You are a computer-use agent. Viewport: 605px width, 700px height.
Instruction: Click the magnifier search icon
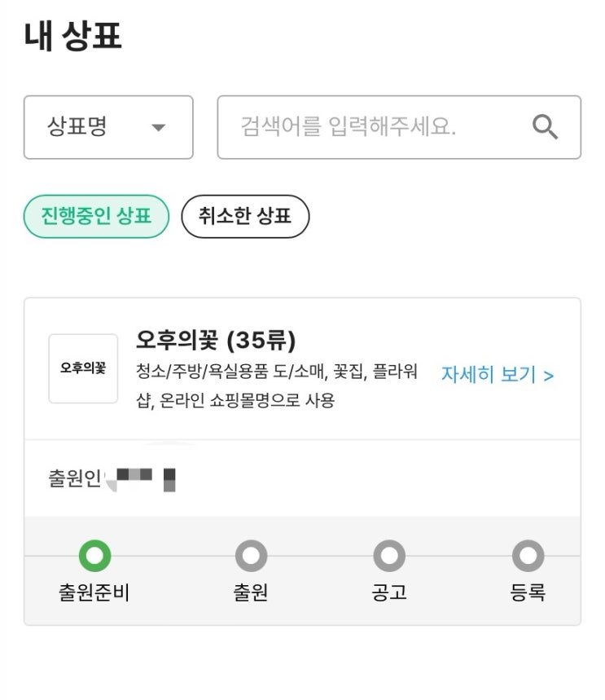545,127
